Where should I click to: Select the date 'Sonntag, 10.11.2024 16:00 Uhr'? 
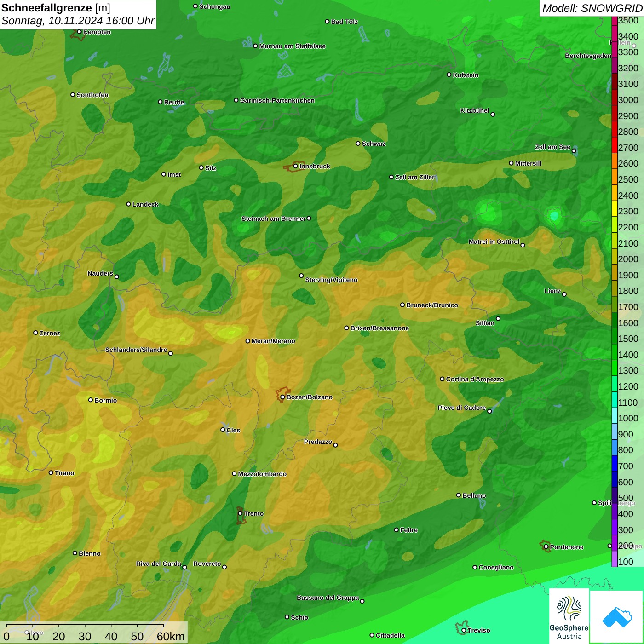(x=78, y=21)
